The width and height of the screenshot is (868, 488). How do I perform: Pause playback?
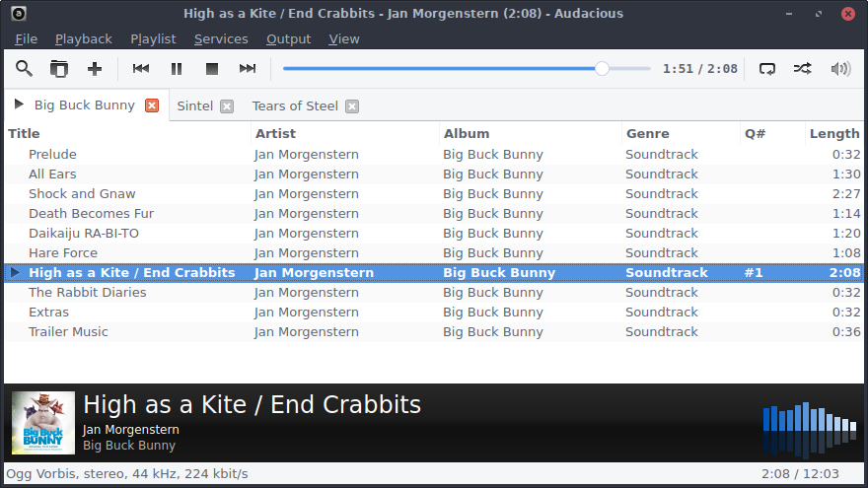pyautogui.click(x=177, y=69)
